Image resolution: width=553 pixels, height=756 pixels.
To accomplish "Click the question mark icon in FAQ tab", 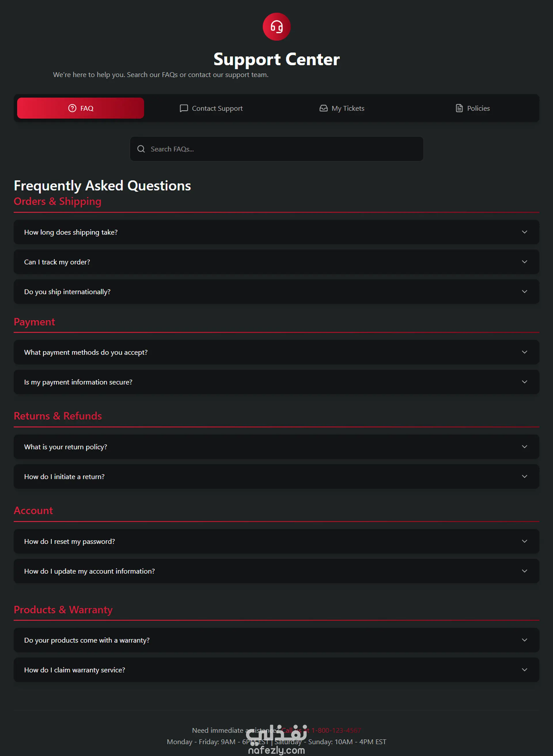I will click(x=72, y=108).
